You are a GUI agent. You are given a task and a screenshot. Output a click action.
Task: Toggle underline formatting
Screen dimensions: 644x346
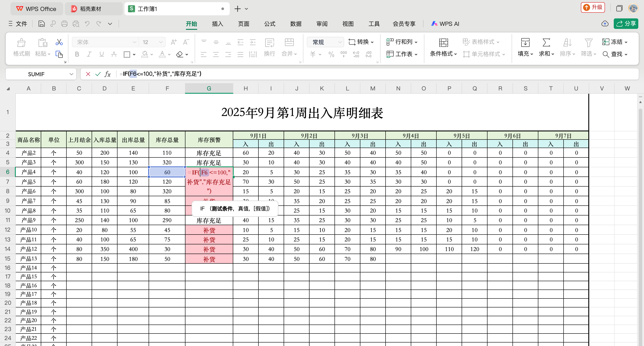[x=101, y=54]
